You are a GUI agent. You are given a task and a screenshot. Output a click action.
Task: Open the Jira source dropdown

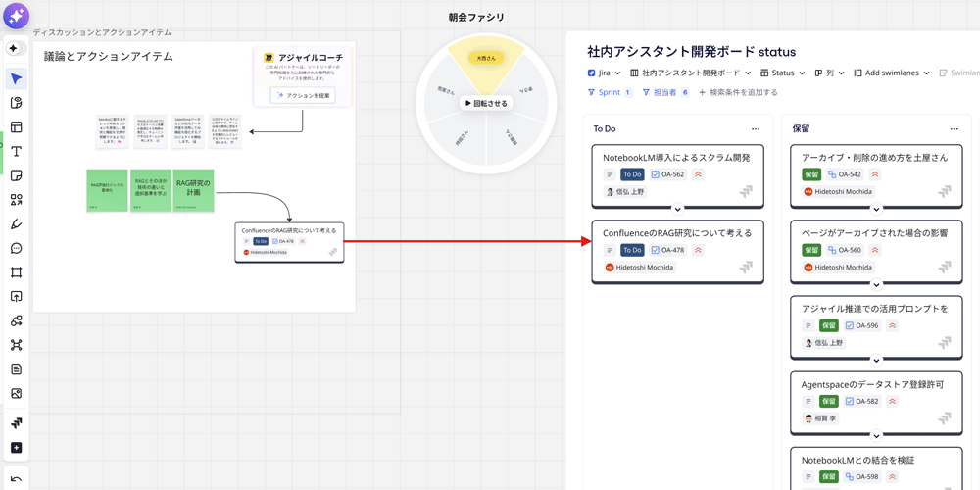pyautogui.click(x=605, y=73)
